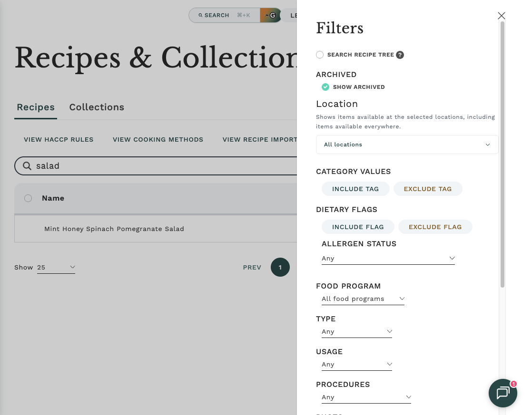Open the chat support widget
Screen dimensions: 532x415
pos(503,393)
